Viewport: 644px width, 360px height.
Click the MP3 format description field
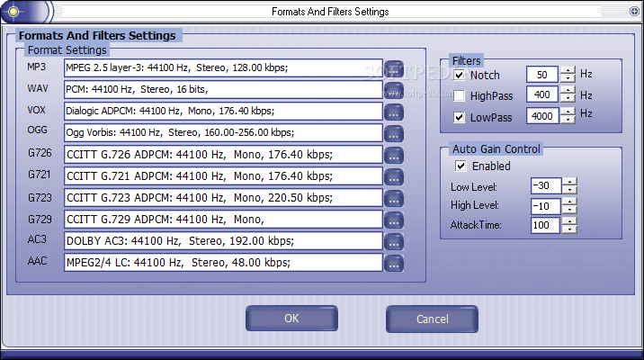click(223, 67)
